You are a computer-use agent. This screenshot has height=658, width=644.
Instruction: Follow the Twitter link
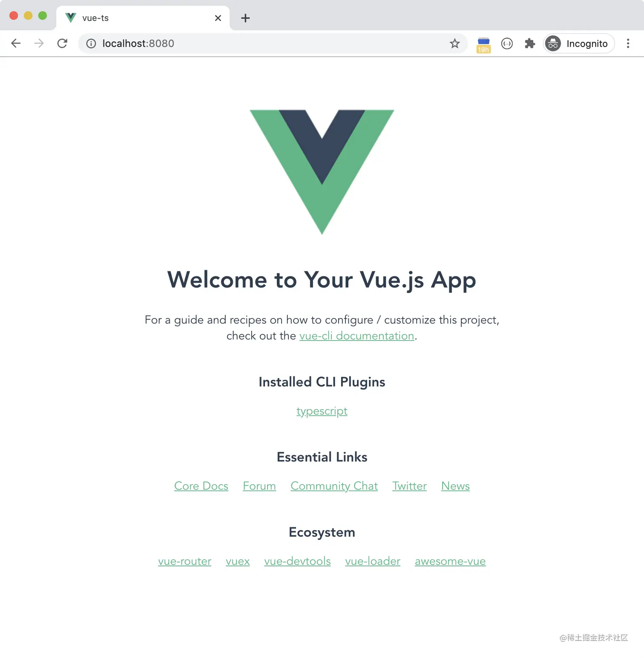tap(409, 486)
